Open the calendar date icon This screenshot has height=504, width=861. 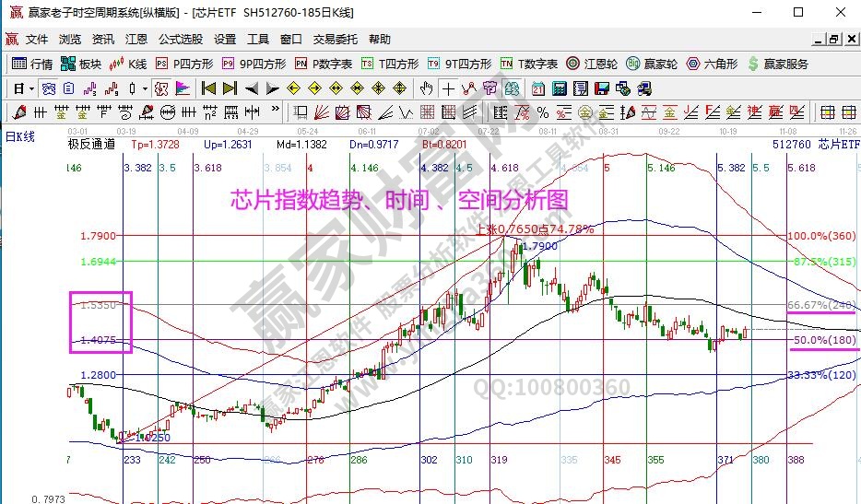coord(538,88)
